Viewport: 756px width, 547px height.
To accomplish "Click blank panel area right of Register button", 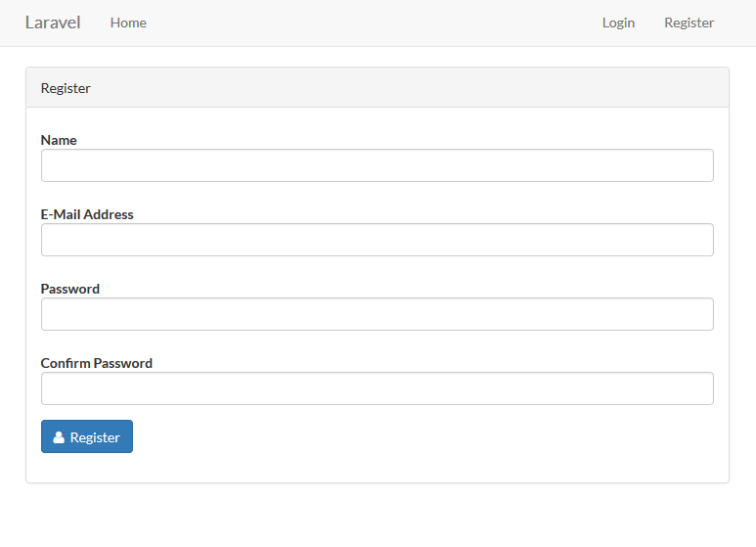I will tap(430, 436).
